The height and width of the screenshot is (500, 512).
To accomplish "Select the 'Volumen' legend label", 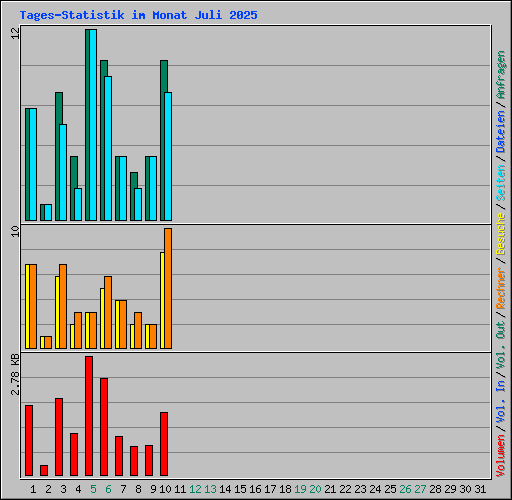I will [501, 456].
